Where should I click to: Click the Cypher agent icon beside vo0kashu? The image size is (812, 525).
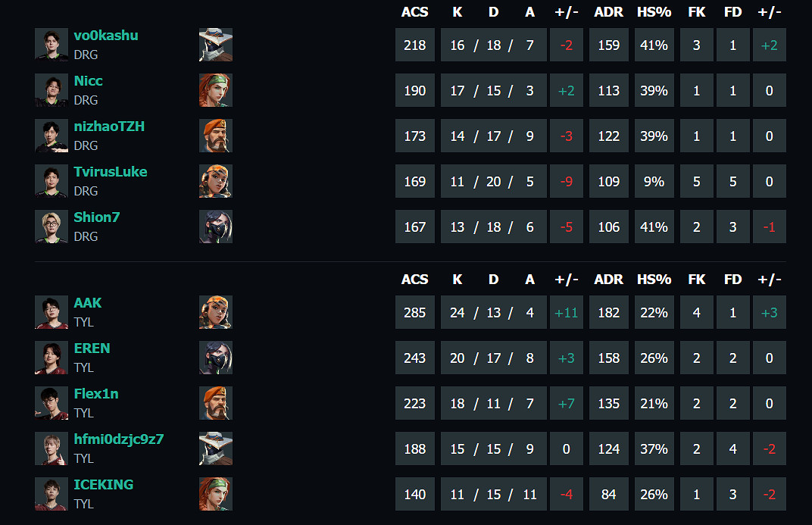point(216,45)
